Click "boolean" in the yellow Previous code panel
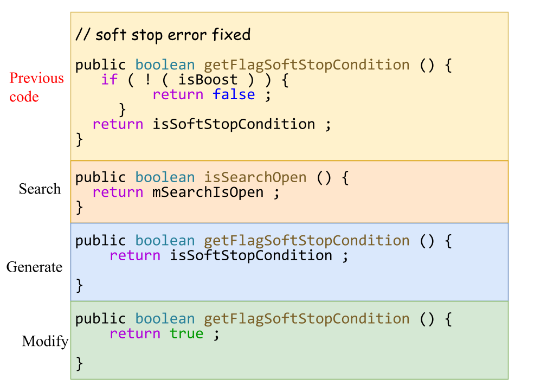The image size is (547, 392). tap(165, 65)
